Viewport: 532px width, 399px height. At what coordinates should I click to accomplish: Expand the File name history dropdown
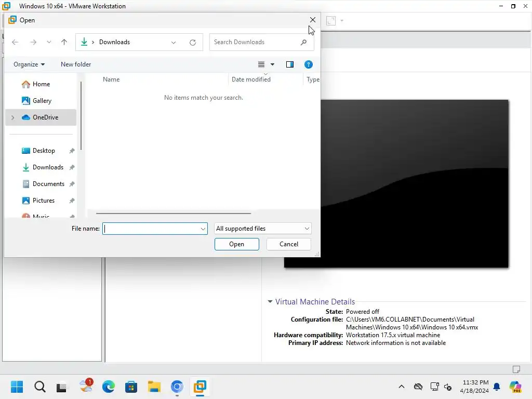(x=203, y=229)
